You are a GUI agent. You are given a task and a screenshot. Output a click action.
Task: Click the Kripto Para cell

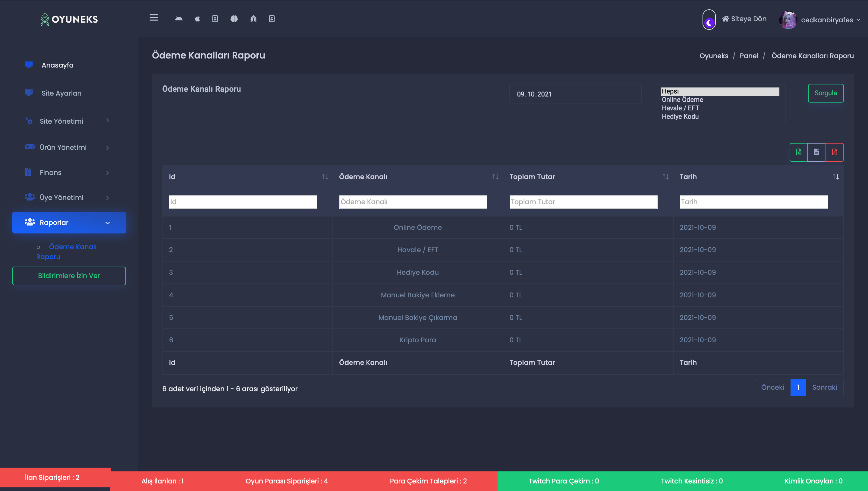[417, 340]
